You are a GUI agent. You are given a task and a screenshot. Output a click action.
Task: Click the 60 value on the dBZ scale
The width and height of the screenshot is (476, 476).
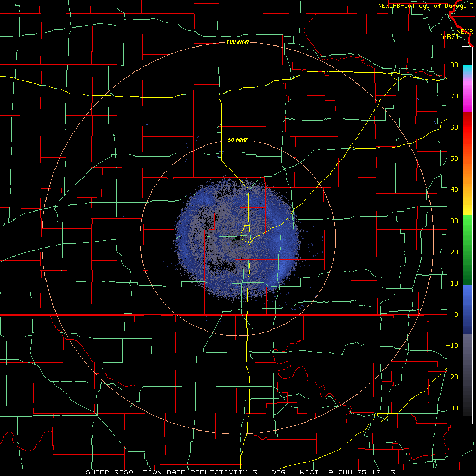click(x=454, y=127)
